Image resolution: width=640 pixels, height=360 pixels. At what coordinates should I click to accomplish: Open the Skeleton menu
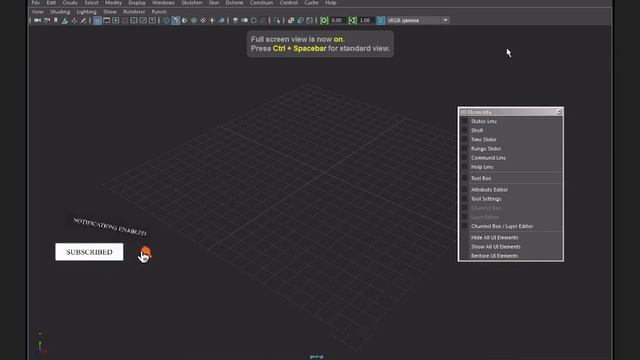[192, 2]
